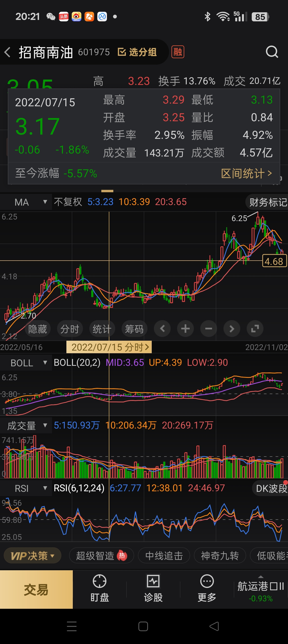Tap Android back navigation button
The height and width of the screenshot is (644, 288).
(214, 626)
